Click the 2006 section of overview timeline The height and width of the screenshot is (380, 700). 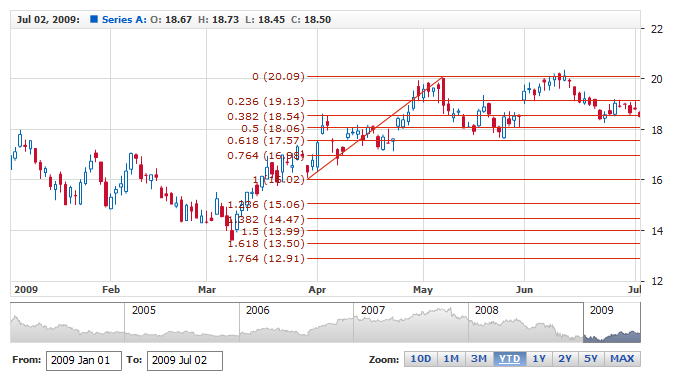coord(296,322)
